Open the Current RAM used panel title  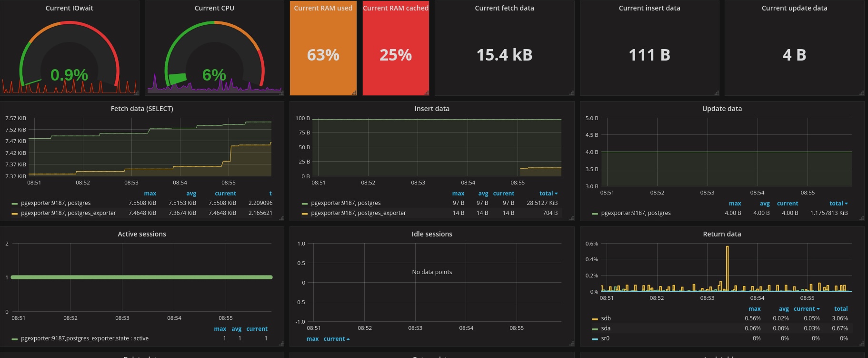[x=323, y=8]
